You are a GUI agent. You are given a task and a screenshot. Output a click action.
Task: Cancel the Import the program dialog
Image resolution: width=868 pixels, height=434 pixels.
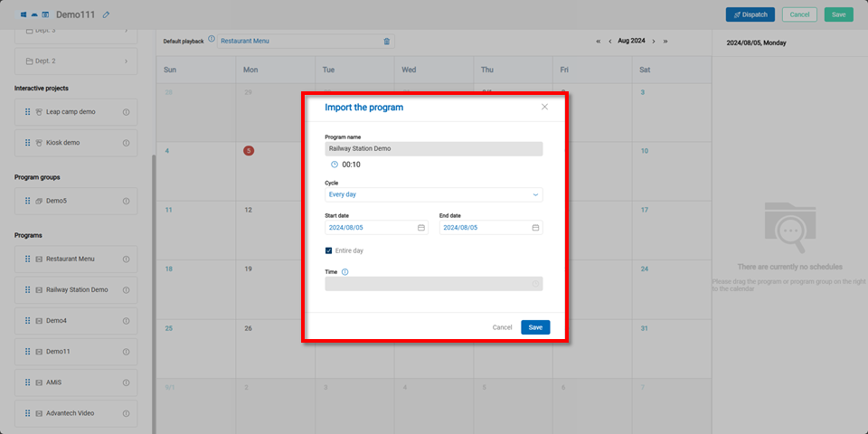tap(502, 327)
